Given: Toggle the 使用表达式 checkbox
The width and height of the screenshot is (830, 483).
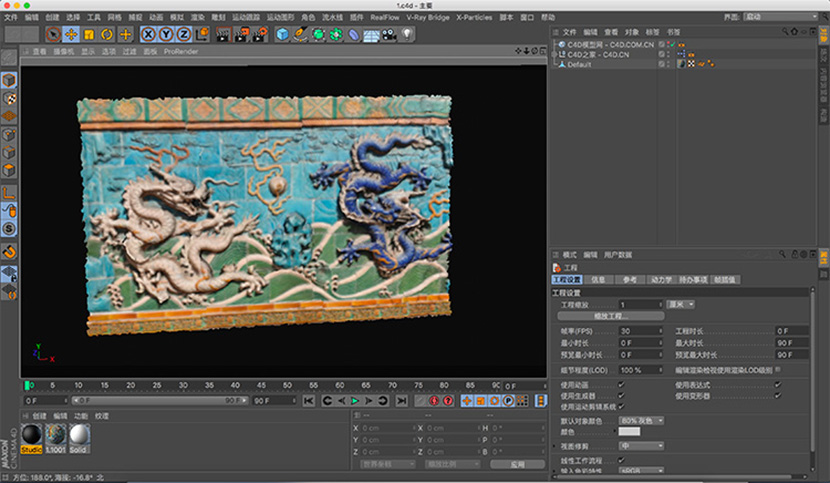Looking at the screenshot, I should tap(778, 385).
